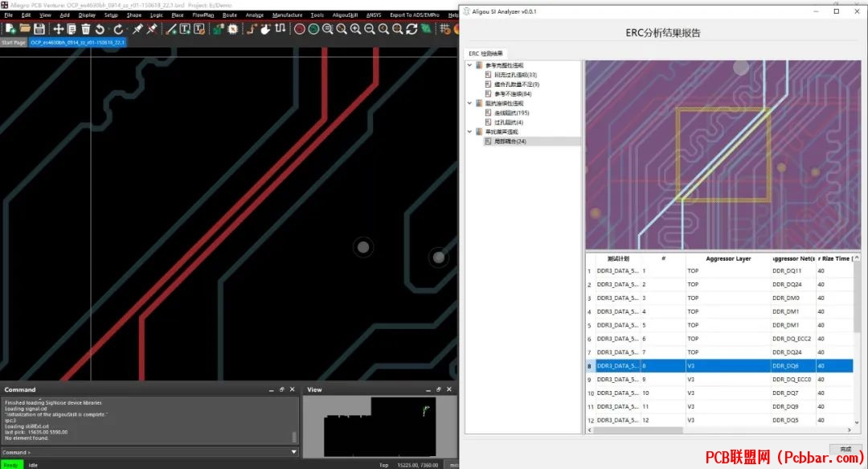The image size is (868, 469).
Task: Select result row 10 with DDR_DQ7
Action: (x=719, y=393)
